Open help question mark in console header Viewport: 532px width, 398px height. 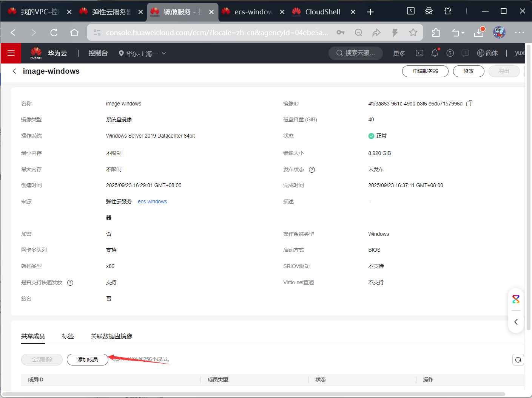(x=450, y=53)
